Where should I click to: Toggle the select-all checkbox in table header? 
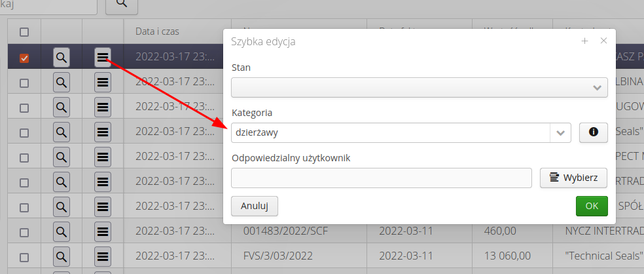[x=24, y=31]
